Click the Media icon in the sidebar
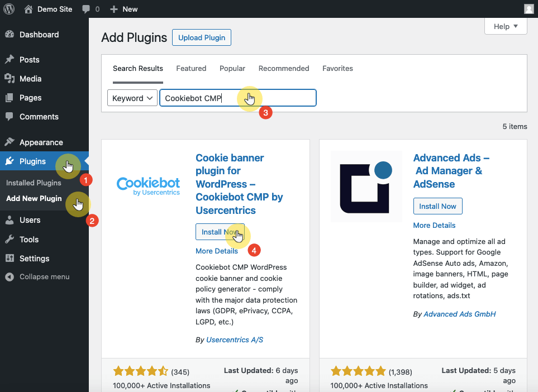 (9, 79)
